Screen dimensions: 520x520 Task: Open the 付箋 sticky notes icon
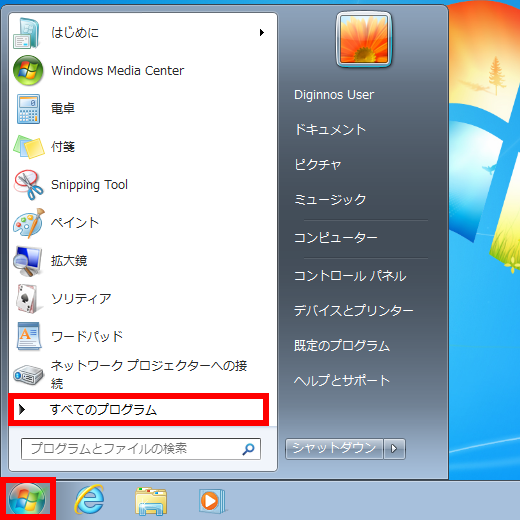point(29,147)
